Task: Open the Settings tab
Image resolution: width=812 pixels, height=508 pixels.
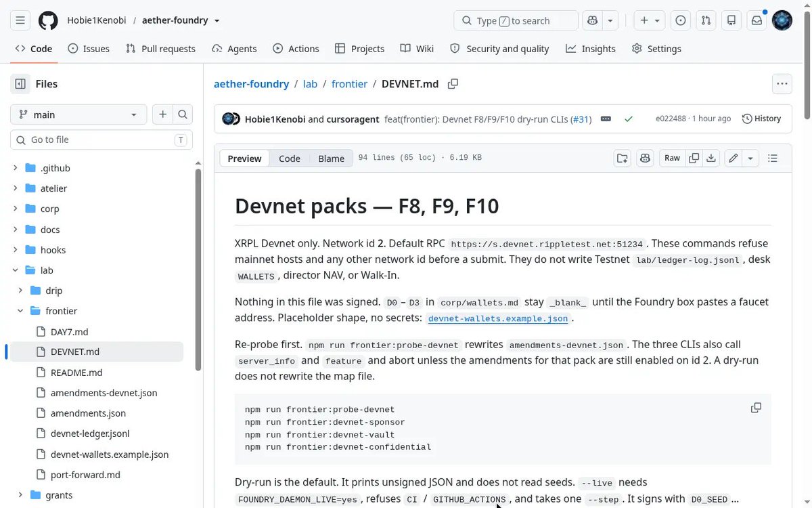Action: click(656, 49)
